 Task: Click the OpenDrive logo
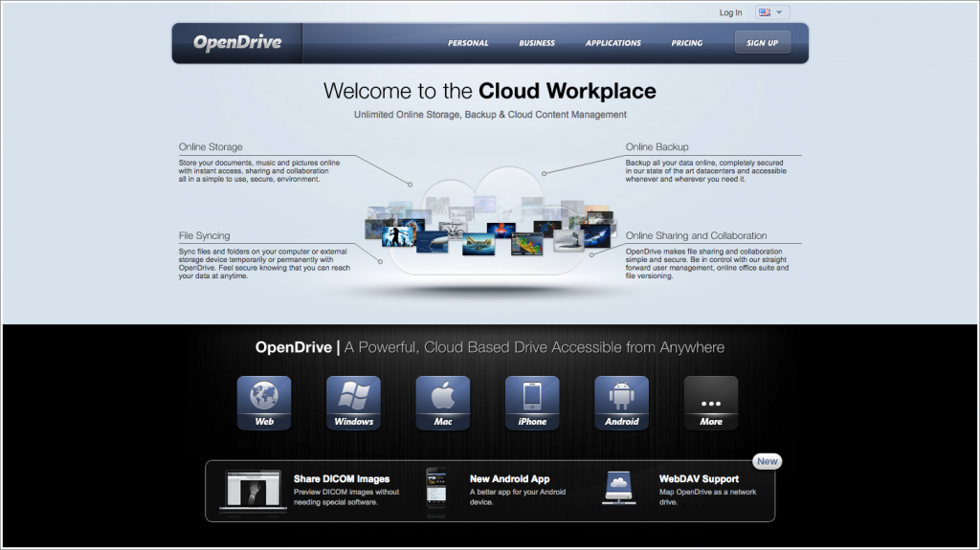pyautogui.click(x=237, y=42)
